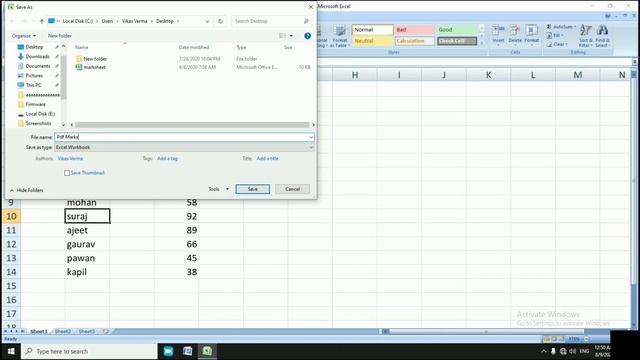Expand the File name dropdown
640x360 pixels.
311,137
